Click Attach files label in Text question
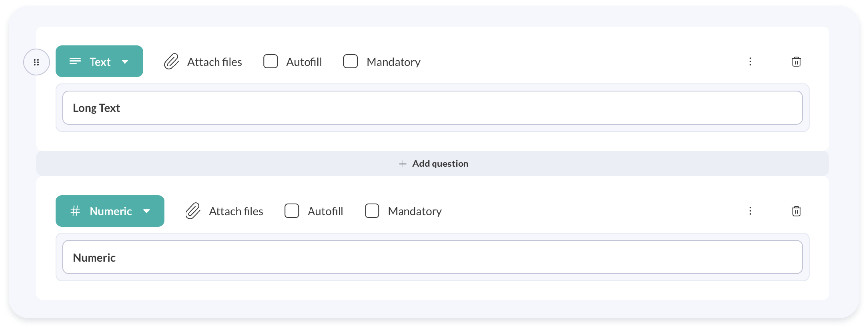The height and width of the screenshot is (330, 868). click(215, 62)
